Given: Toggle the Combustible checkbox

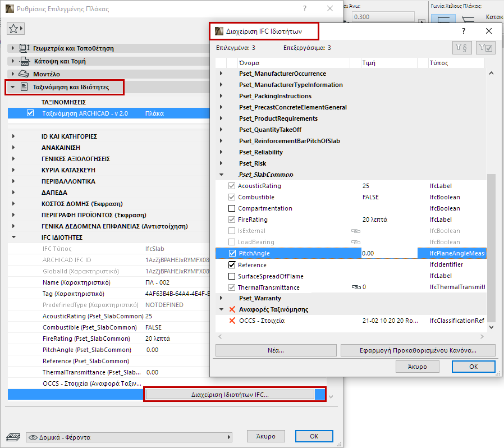Looking at the screenshot, I should (x=231, y=197).
